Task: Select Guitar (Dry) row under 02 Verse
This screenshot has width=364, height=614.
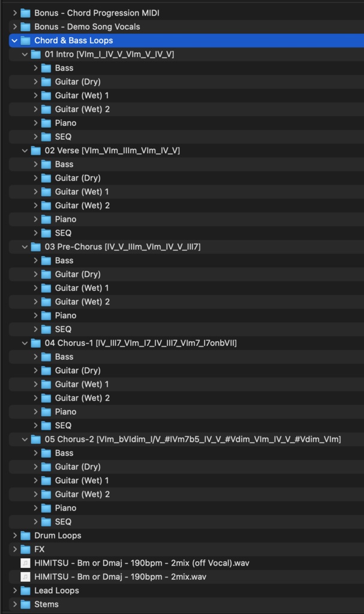Action: (186, 177)
